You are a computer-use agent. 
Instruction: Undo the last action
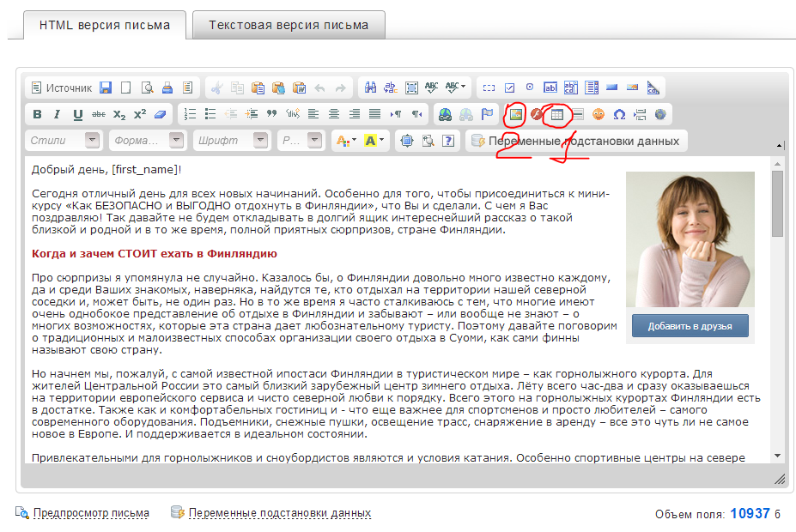[x=319, y=88]
